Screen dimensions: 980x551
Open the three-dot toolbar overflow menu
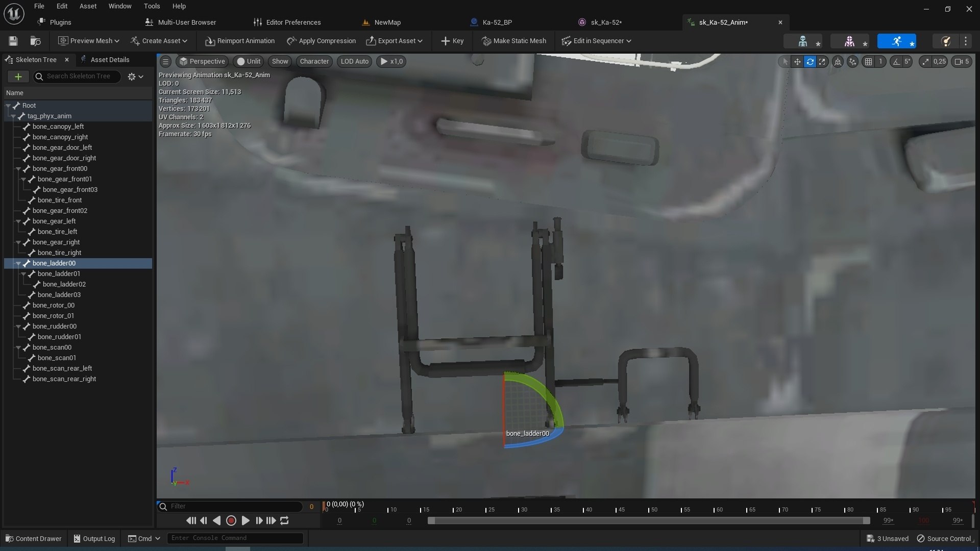(x=966, y=41)
